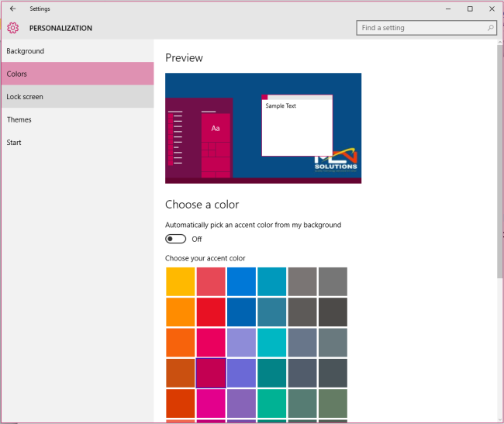The width and height of the screenshot is (504, 424).
Task: Choose the dark teal accent in fourth row
Action: [272, 373]
